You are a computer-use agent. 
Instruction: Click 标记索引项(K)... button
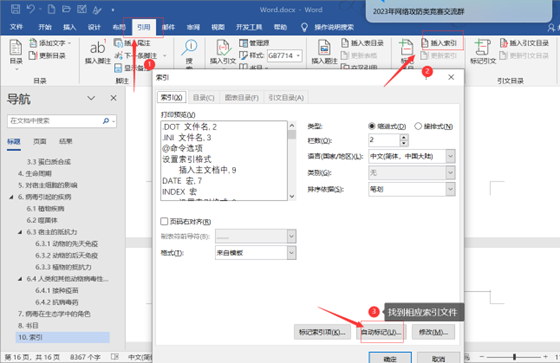(322, 332)
